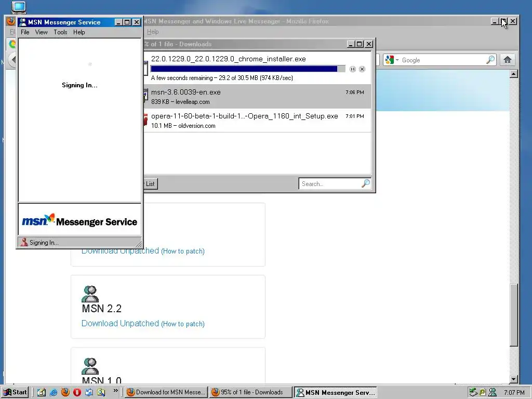Screen dimensions: 532x399
Task: Click the MSN 2.2 buddy icon
Action: pyautogui.click(x=90, y=294)
